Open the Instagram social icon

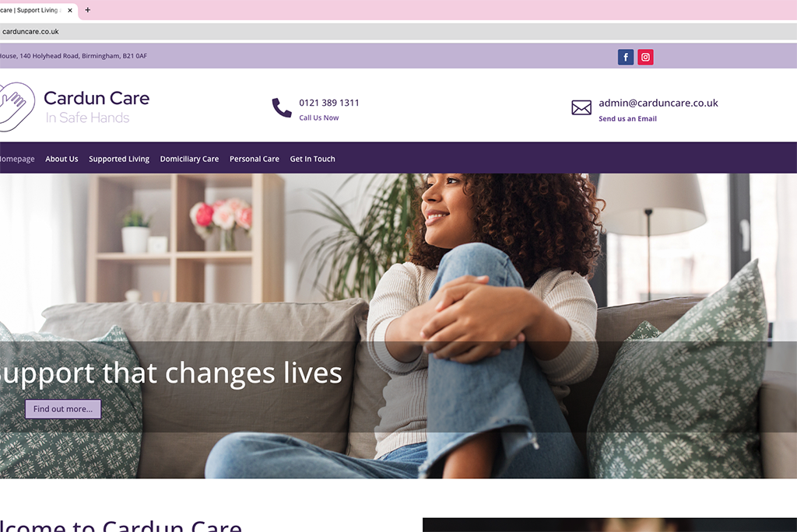point(645,57)
